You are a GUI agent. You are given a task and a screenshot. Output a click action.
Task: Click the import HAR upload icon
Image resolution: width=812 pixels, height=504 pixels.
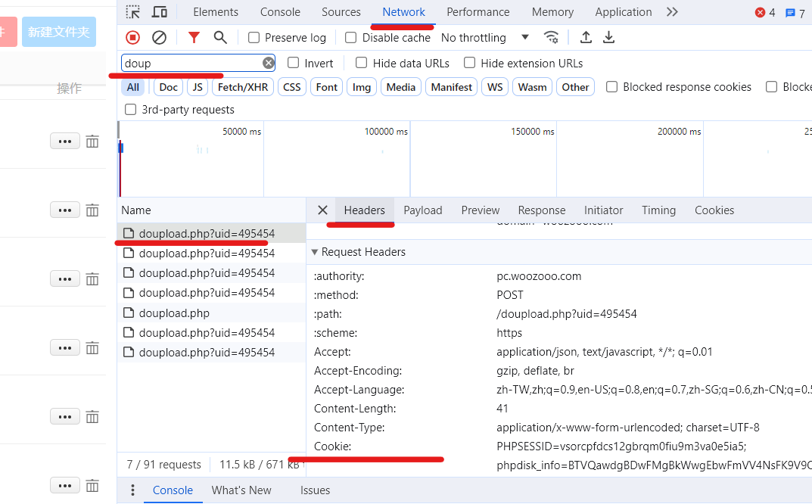[x=586, y=37]
